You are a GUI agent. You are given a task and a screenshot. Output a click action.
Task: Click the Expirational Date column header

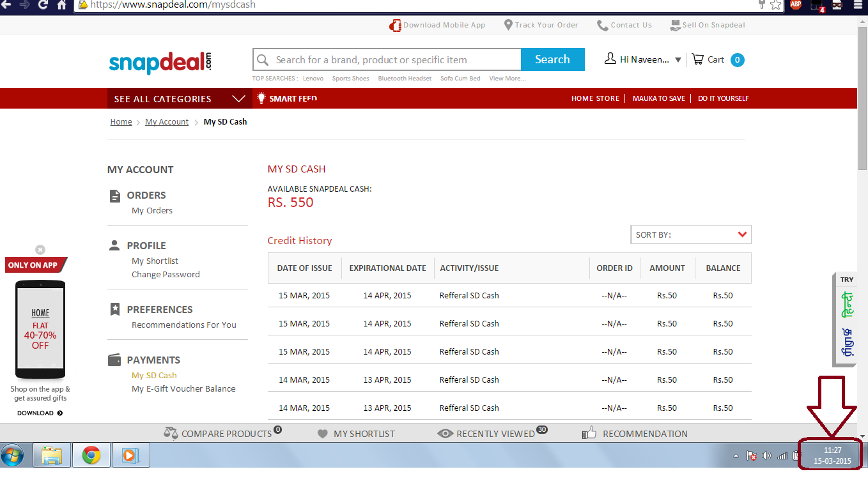387,268
